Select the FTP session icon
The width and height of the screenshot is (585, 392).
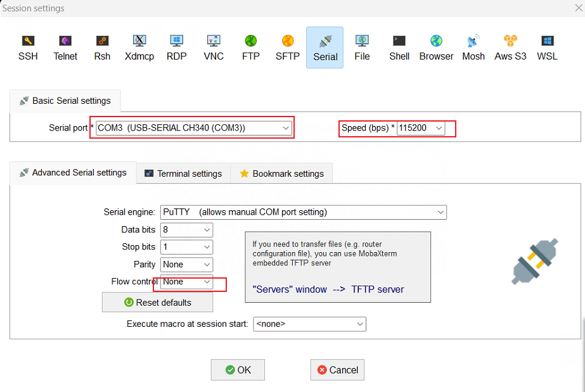pyautogui.click(x=251, y=47)
